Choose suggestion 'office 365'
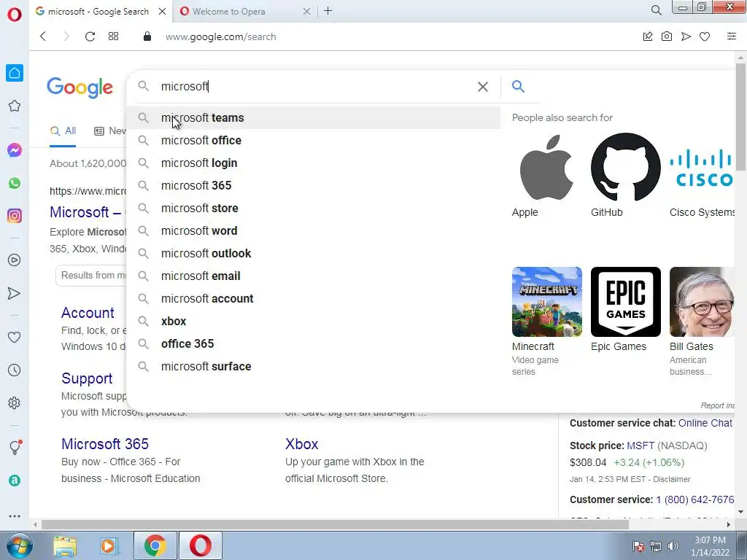Viewport: 747px width, 560px height. (314, 344)
